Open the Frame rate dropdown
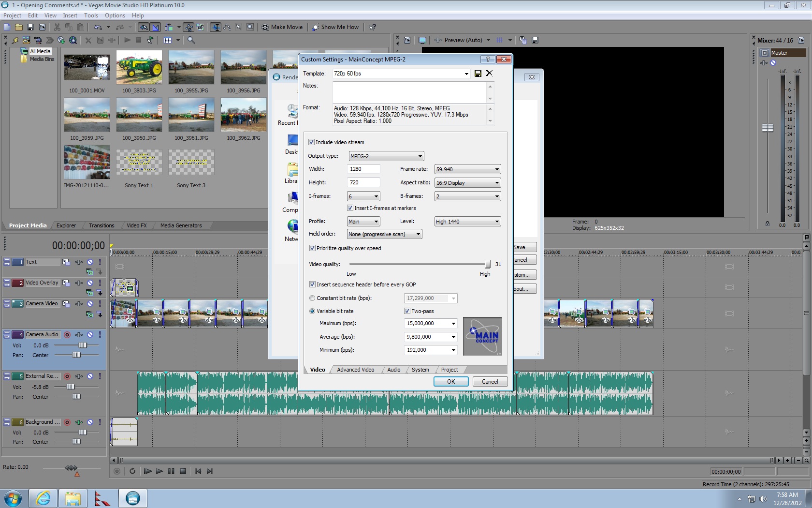Image resolution: width=812 pixels, height=508 pixels. pyautogui.click(x=467, y=169)
